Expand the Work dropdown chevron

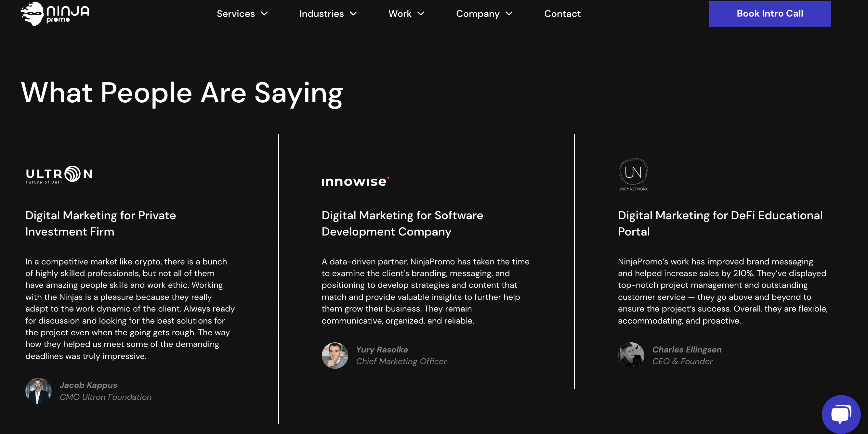point(421,13)
